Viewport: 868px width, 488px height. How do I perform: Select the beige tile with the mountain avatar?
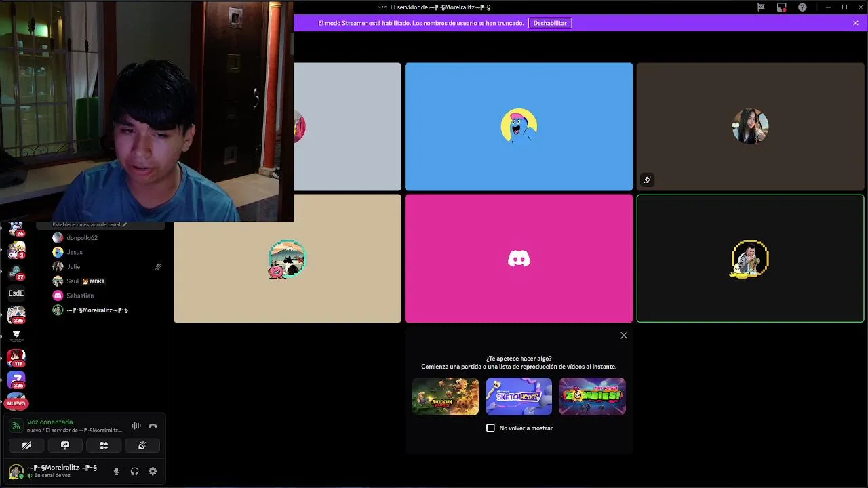click(288, 258)
